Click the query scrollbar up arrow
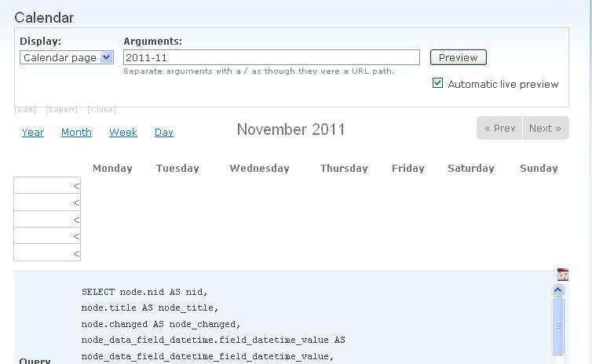 point(558,290)
